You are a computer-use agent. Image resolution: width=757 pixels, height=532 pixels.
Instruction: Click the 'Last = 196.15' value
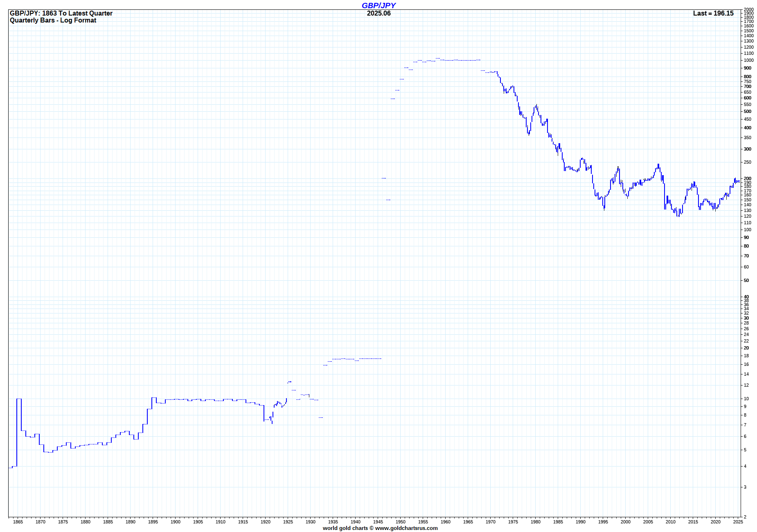point(713,13)
